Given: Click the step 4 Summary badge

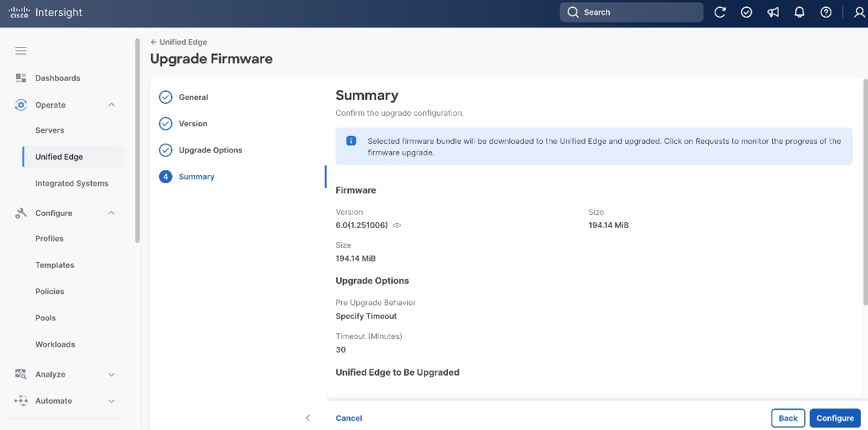Looking at the screenshot, I should [165, 177].
